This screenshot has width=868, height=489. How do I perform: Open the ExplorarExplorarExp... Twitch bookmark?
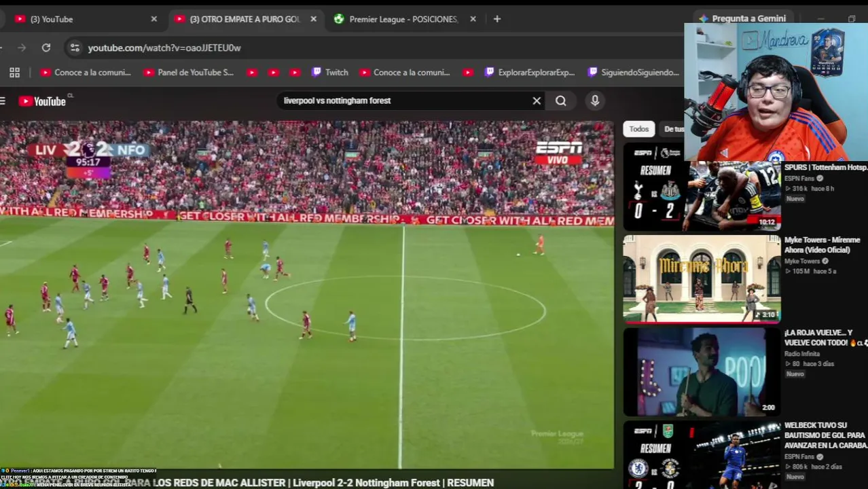click(x=529, y=72)
